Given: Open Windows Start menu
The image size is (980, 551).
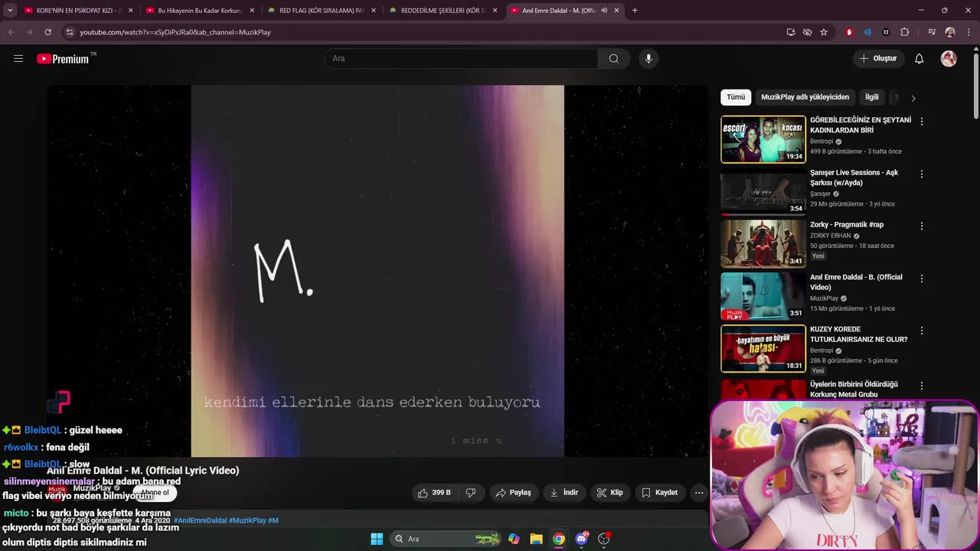Looking at the screenshot, I should [x=377, y=539].
